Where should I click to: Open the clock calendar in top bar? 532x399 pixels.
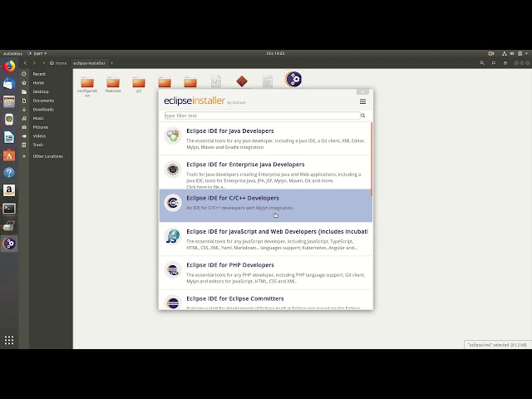click(275, 53)
